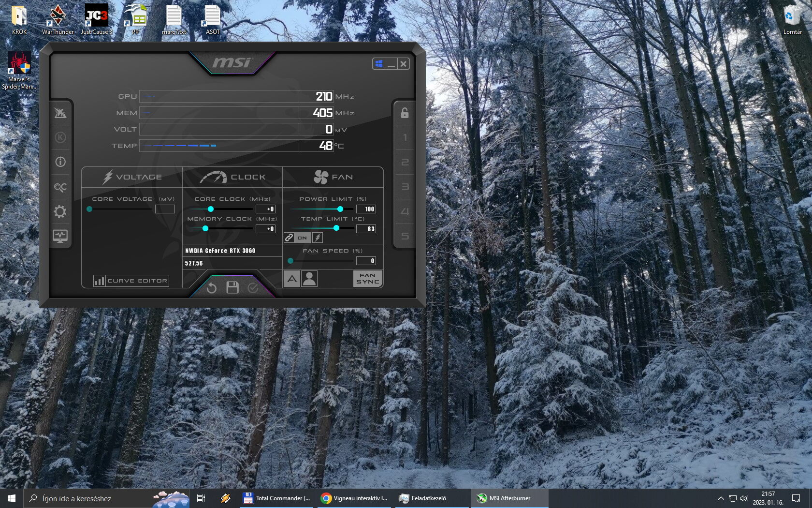Click the Core Clock offset field
This screenshot has width=812, height=508.
click(265, 209)
